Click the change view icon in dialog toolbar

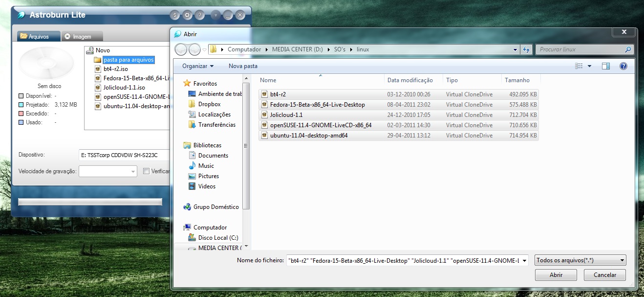click(x=580, y=66)
